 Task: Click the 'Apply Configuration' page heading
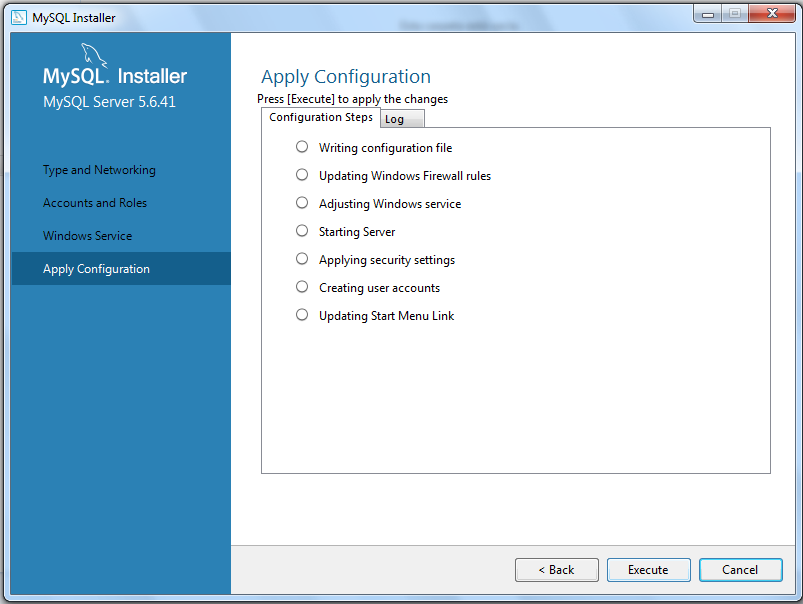tap(346, 77)
